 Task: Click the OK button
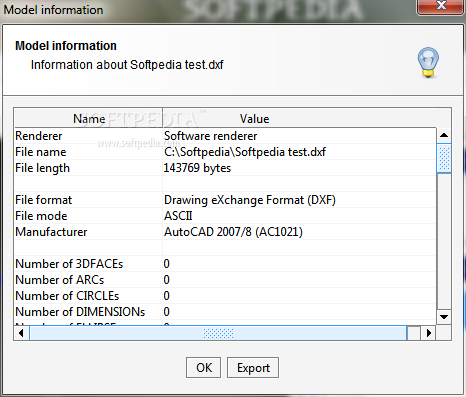[203, 368]
